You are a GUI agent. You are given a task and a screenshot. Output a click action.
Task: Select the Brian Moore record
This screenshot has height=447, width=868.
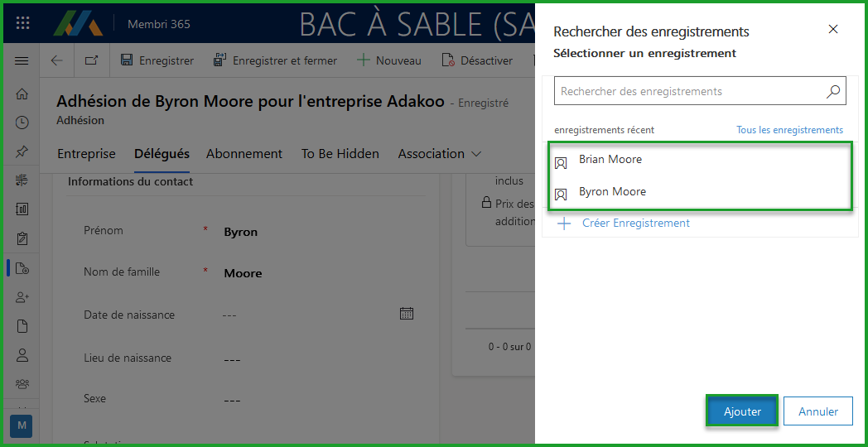(x=610, y=160)
